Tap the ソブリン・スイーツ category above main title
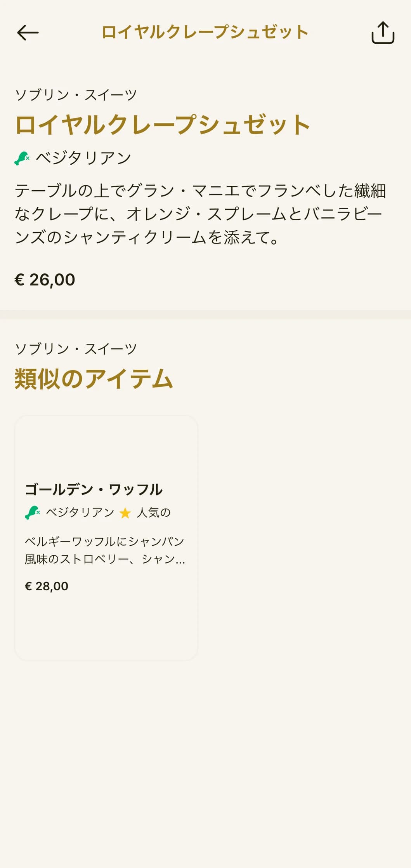The image size is (411, 868). (x=76, y=95)
